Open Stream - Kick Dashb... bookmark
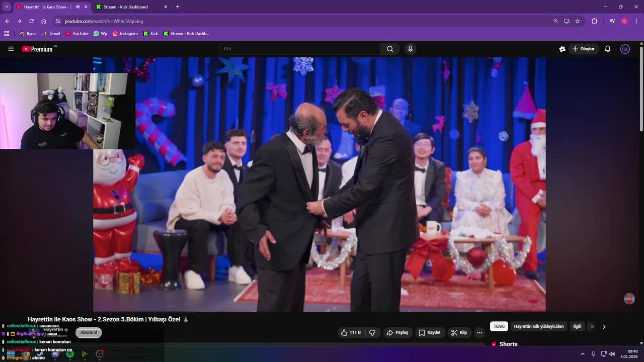This screenshot has height=362, width=644. pos(186,34)
